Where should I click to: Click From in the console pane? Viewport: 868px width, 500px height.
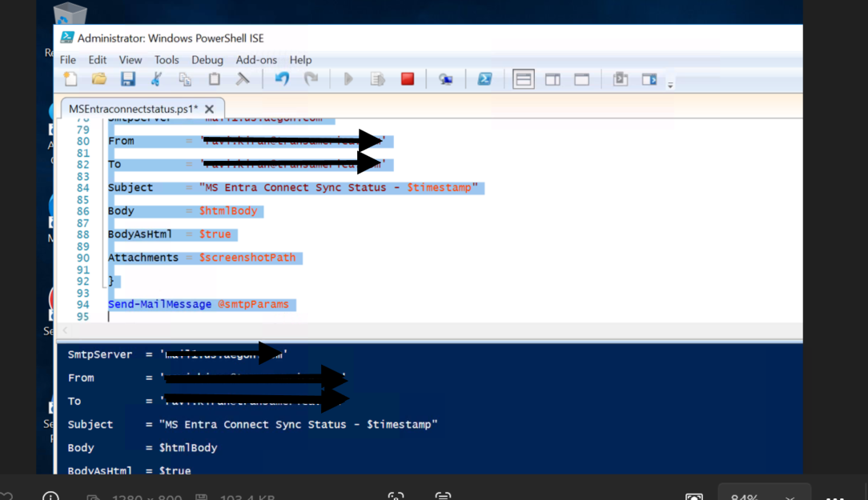coord(81,378)
